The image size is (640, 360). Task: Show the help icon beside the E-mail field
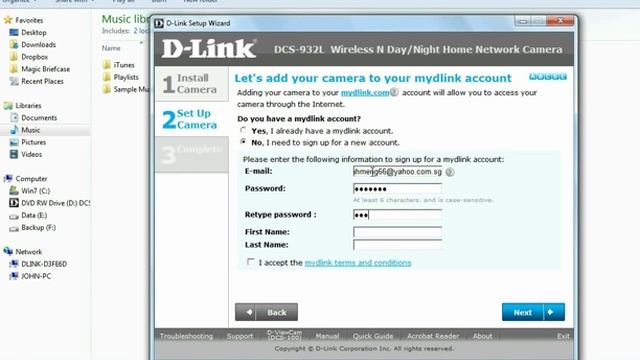coord(450,172)
